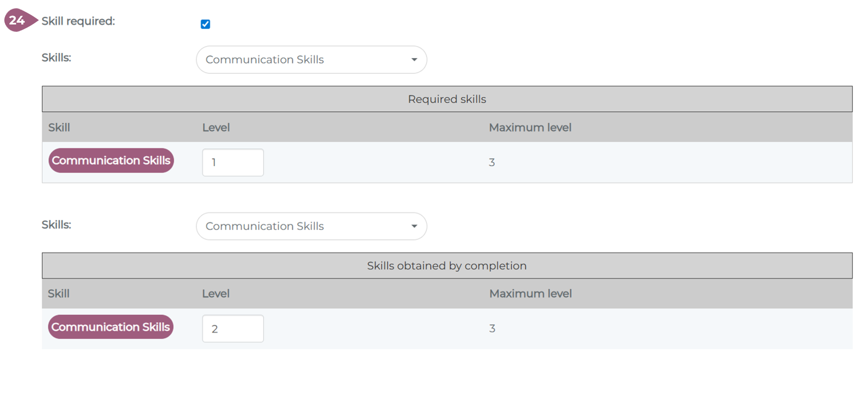This screenshot has height=394, width=868.
Task: Click maximum level value in Required skills row
Action: click(492, 163)
